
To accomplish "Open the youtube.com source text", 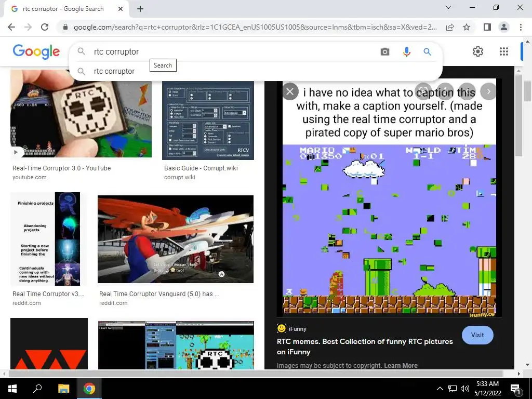I will click(30, 177).
